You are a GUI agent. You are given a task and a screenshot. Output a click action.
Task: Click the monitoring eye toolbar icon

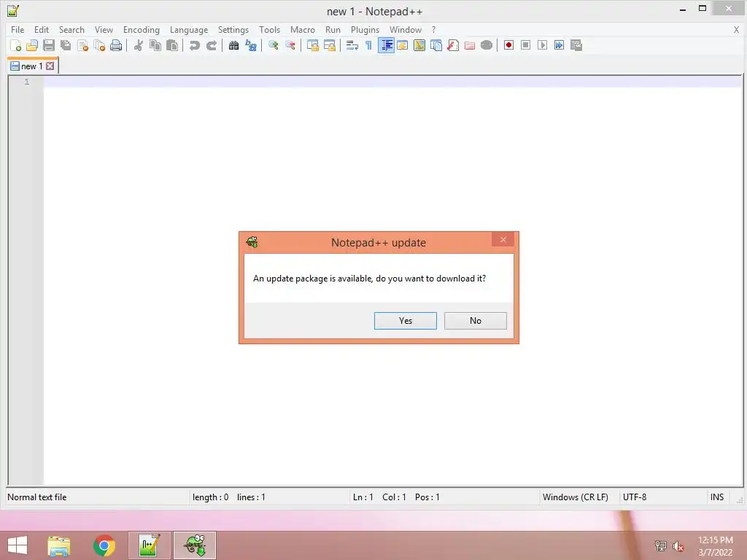(x=487, y=45)
